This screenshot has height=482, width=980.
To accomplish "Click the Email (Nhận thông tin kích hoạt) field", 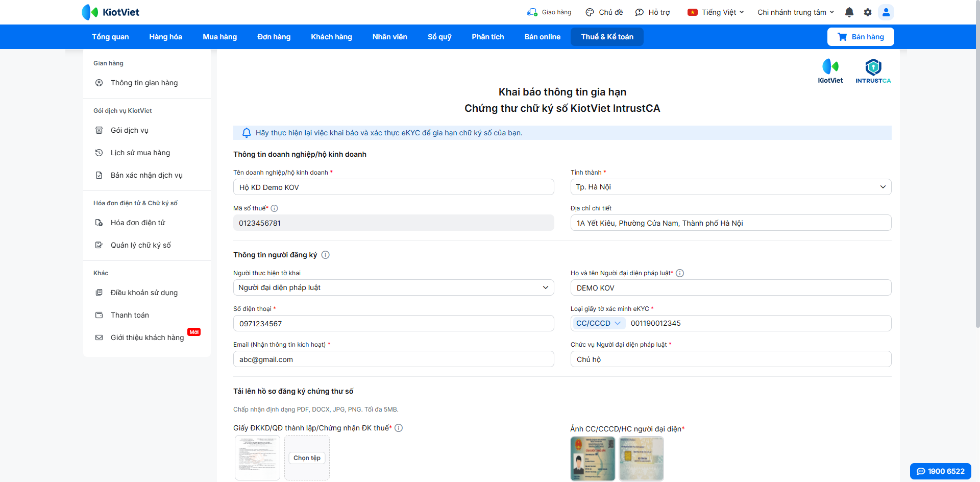I will 394,359.
